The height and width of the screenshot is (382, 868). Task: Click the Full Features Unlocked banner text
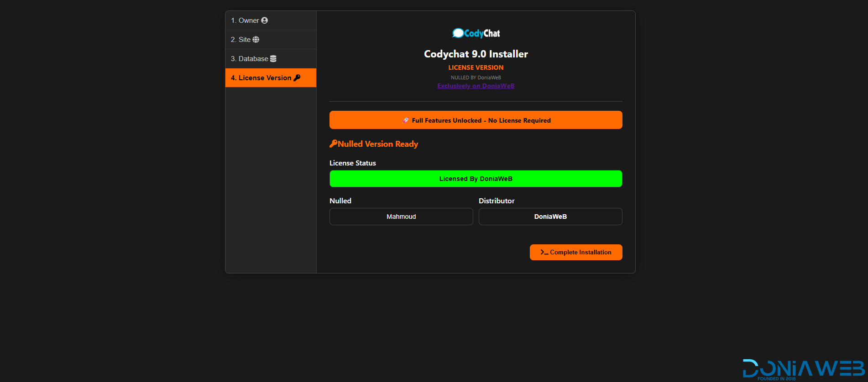(481, 120)
